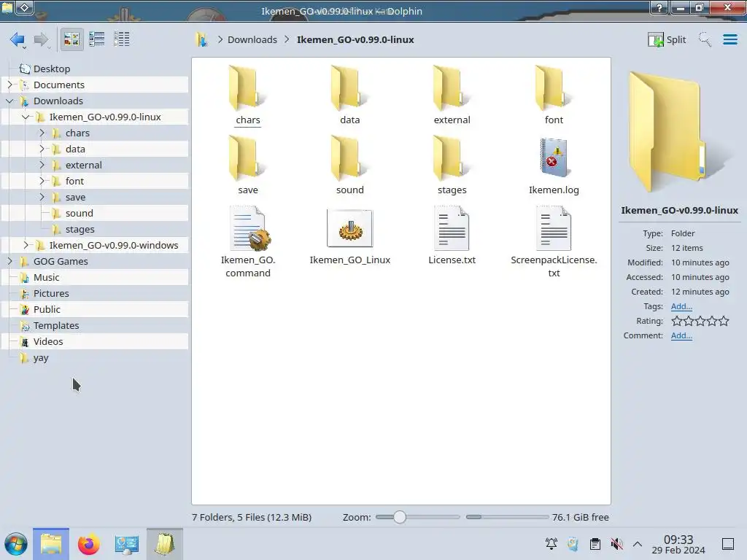
Task: Click Ikemen_GO-v0.99.0-linux breadcrumb segment
Action: [x=355, y=39]
